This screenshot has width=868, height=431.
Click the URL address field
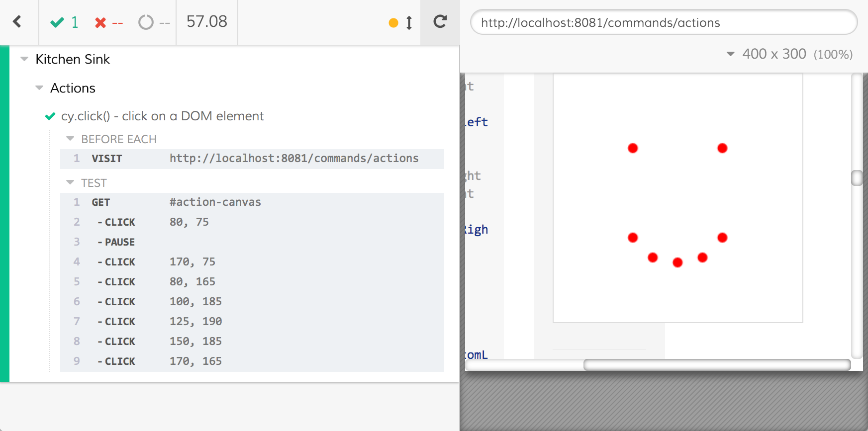tap(663, 22)
